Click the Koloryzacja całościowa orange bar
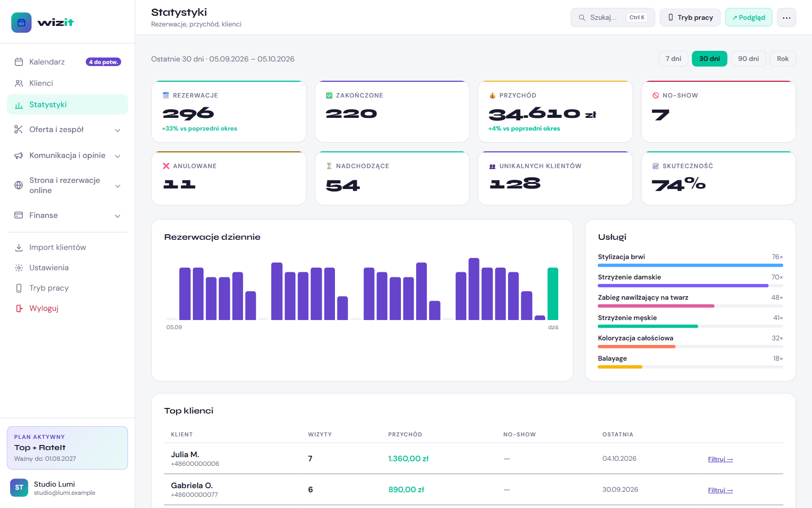The image size is (812, 508). [636, 346]
